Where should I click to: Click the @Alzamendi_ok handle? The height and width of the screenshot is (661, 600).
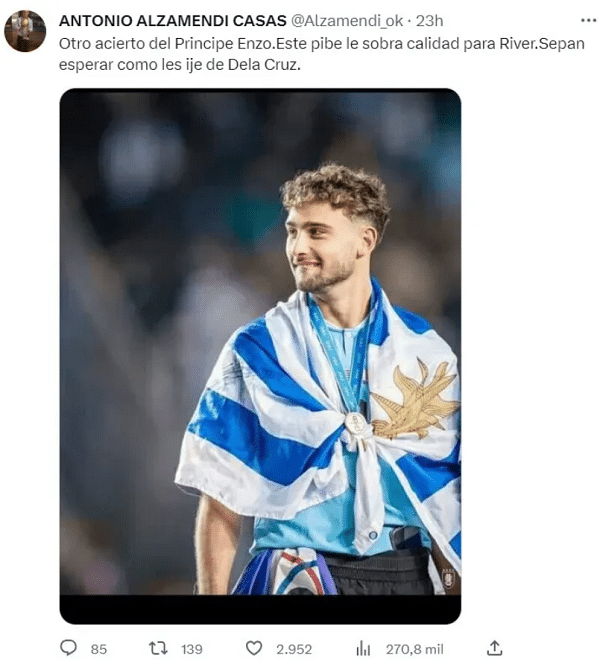coord(347,21)
